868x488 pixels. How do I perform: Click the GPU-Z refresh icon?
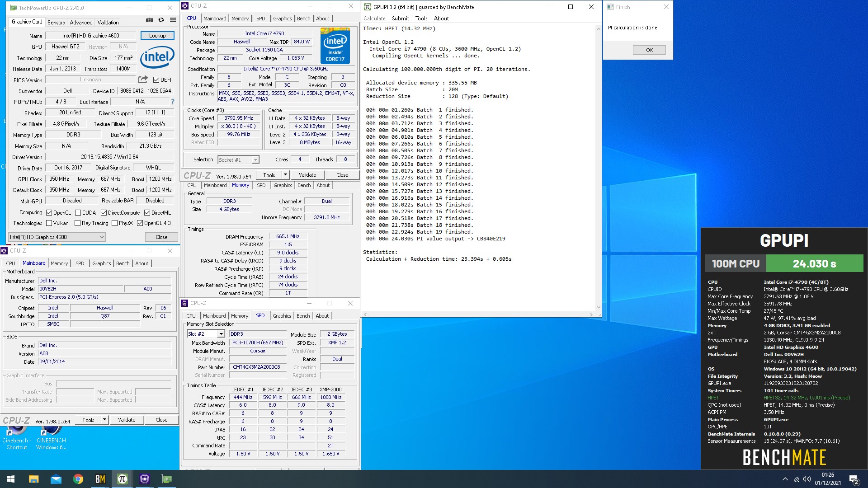(x=161, y=20)
